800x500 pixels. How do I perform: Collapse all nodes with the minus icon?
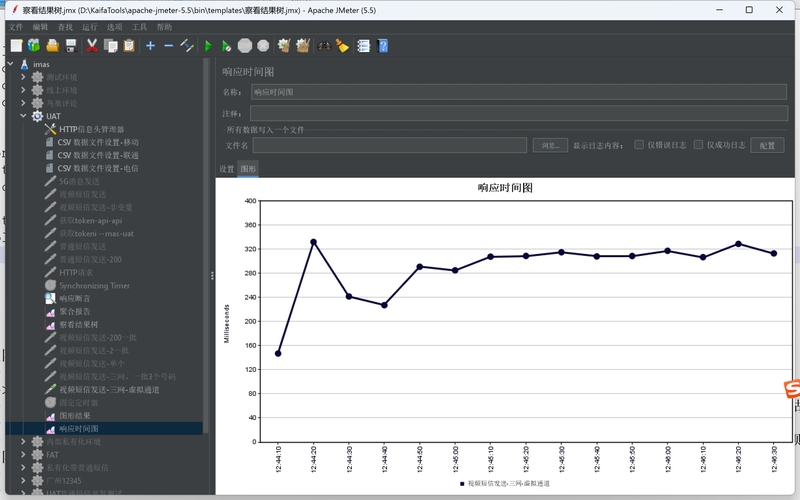click(x=168, y=46)
